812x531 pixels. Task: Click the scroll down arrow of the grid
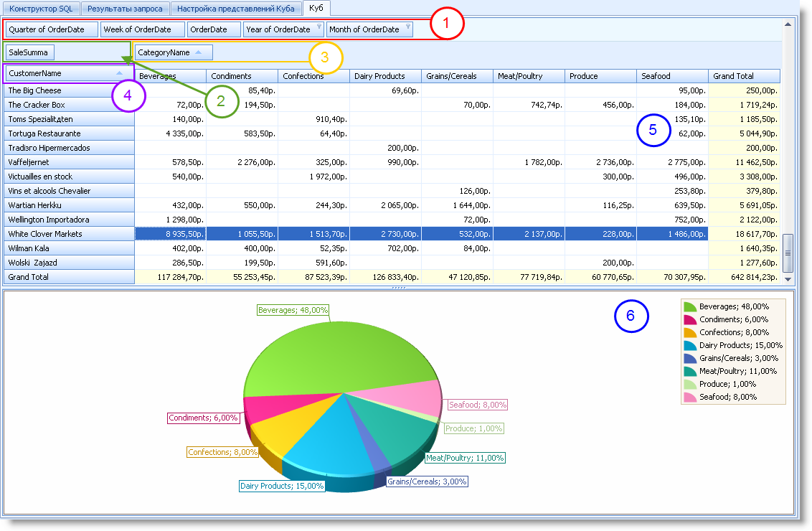[x=788, y=278]
